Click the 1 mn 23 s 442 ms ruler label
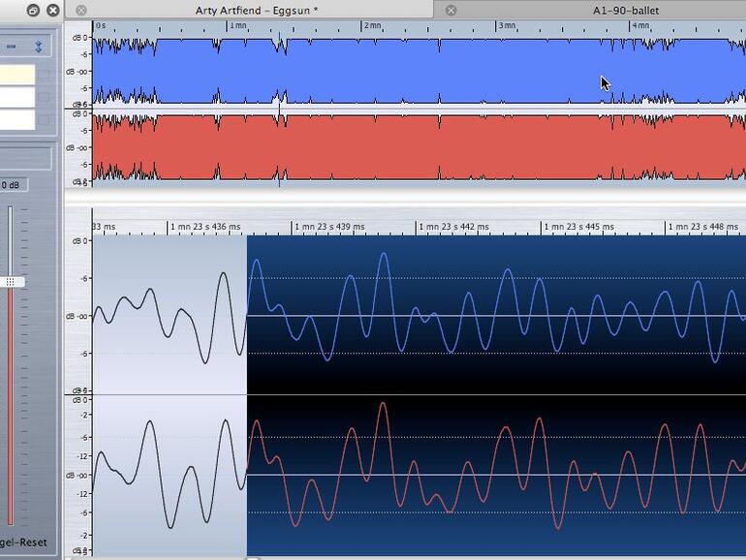 453,227
